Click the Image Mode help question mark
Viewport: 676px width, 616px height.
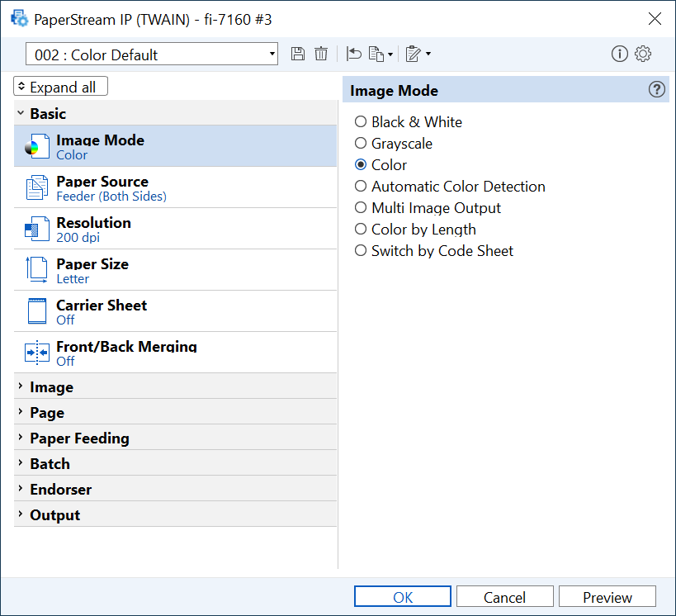pos(656,90)
